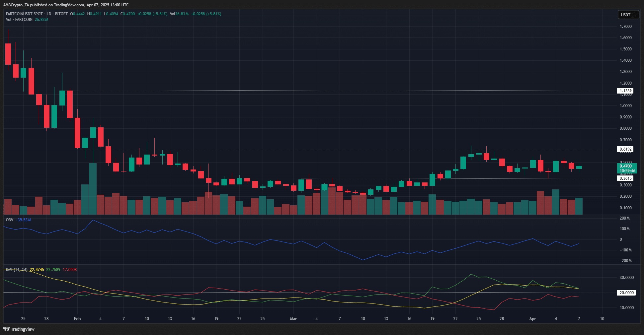This screenshot has height=335, width=644.
Task: Open the USDT currency selector
Action: pyautogui.click(x=628, y=15)
